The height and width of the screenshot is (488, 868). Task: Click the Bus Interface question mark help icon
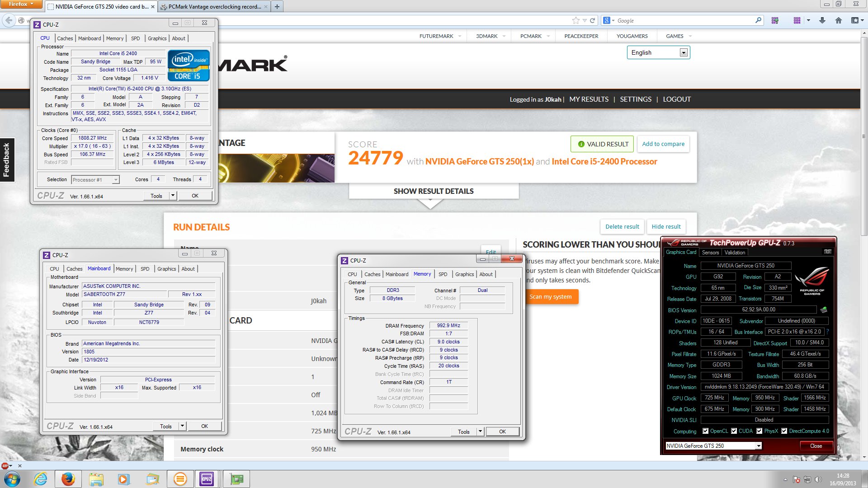pos(828,332)
